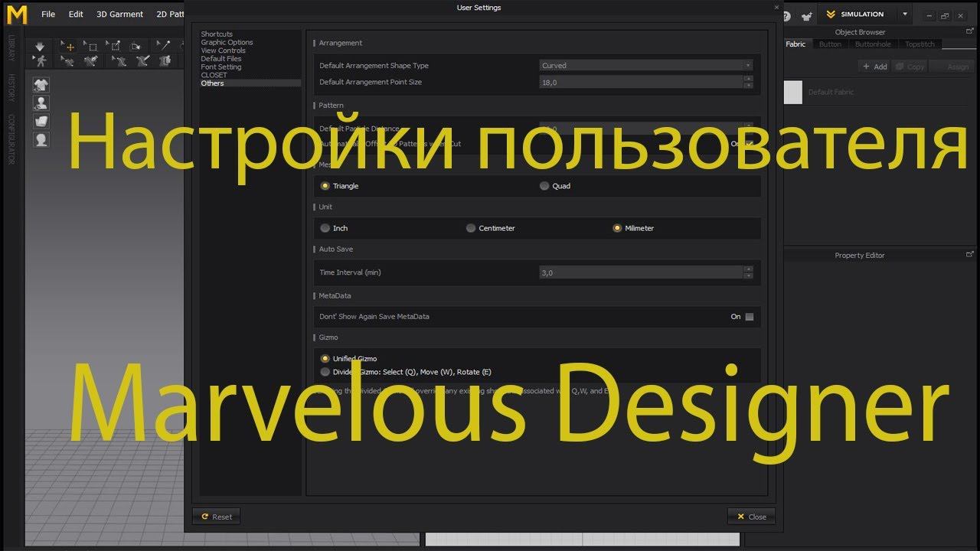The height and width of the screenshot is (551, 980).
Task: Open the File menu
Action: [48, 15]
